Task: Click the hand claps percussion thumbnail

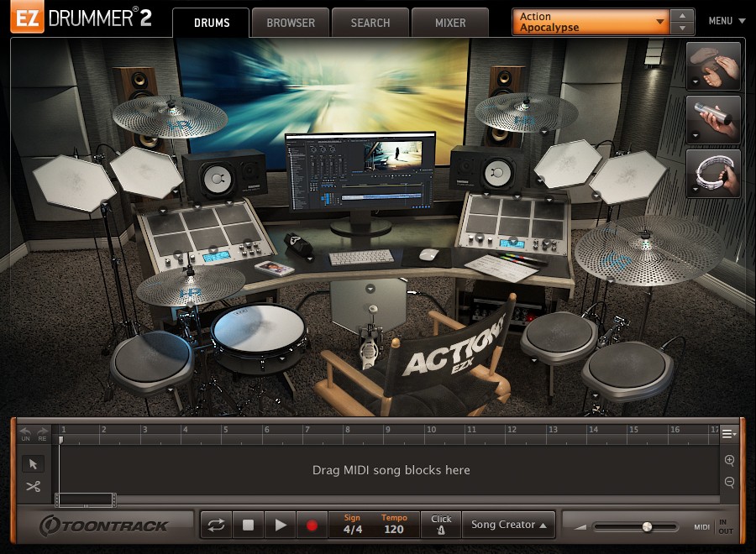Action: (x=713, y=66)
